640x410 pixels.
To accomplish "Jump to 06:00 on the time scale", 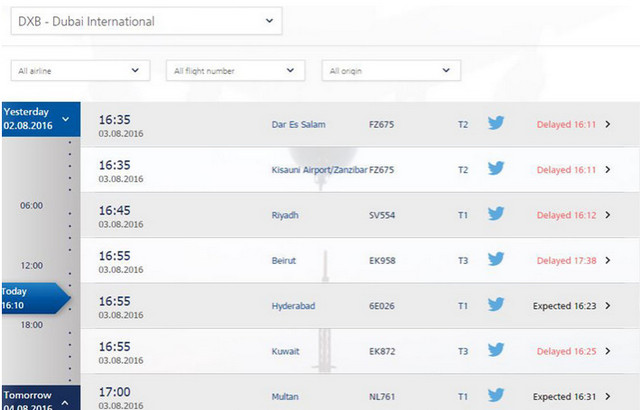I will (32, 205).
